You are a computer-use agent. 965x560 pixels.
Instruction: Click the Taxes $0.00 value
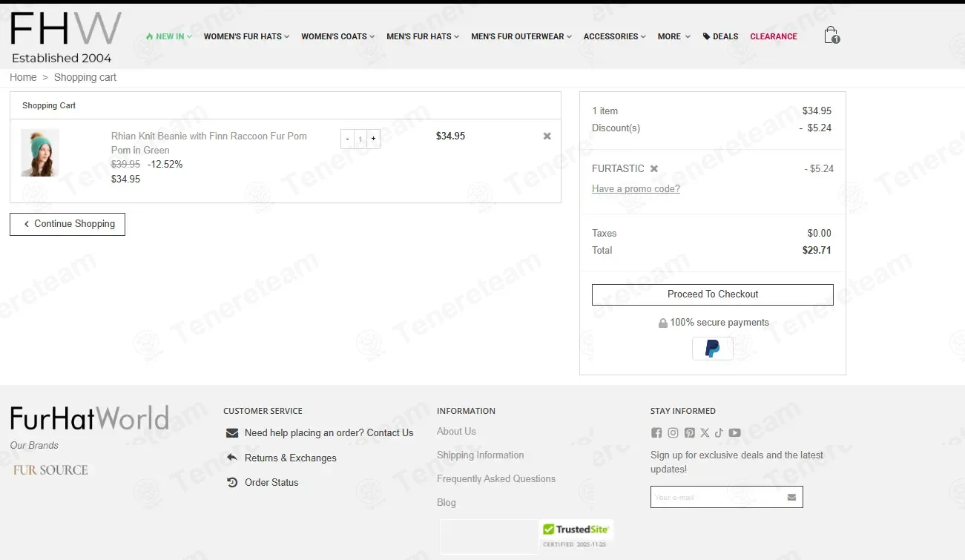click(x=820, y=233)
